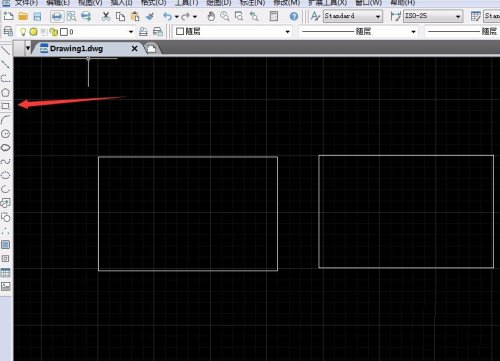Select the Spline tool

point(5,161)
